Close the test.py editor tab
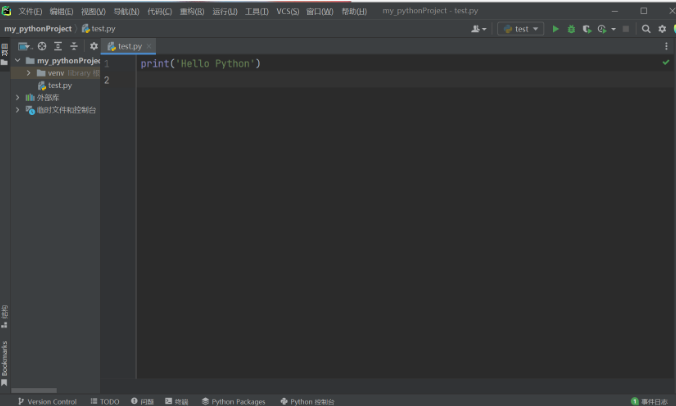 click(149, 46)
